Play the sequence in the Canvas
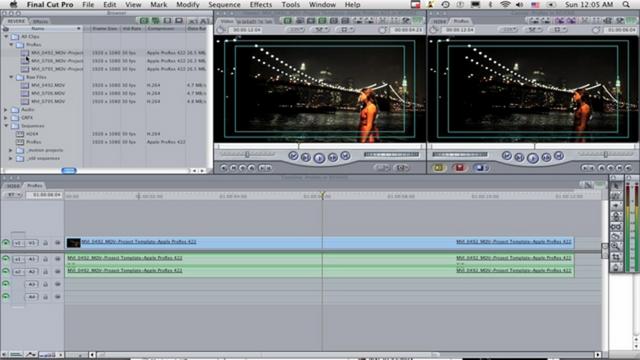This screenshot has width=640, height=360. coord(533,158)
